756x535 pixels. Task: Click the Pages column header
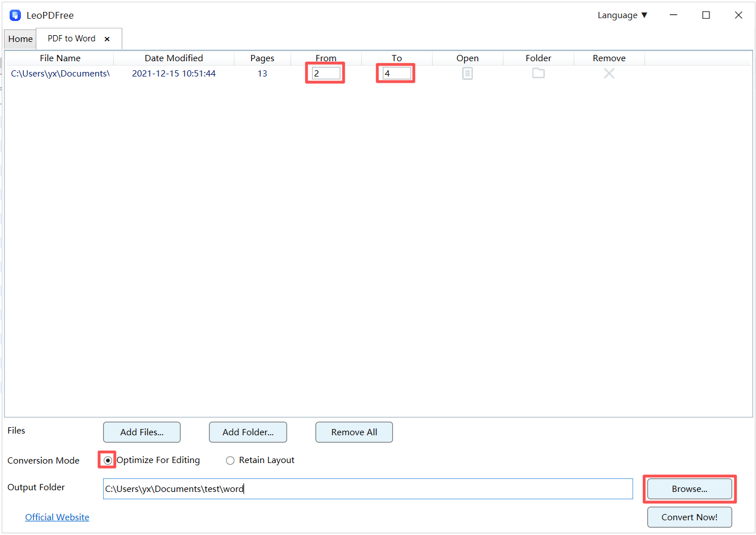[x=262, y=58]
